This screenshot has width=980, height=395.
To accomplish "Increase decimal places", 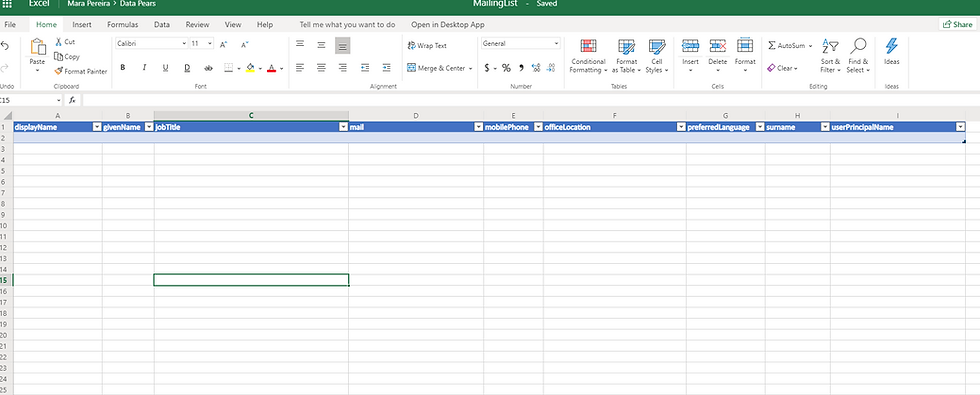I will coord(536,68).
